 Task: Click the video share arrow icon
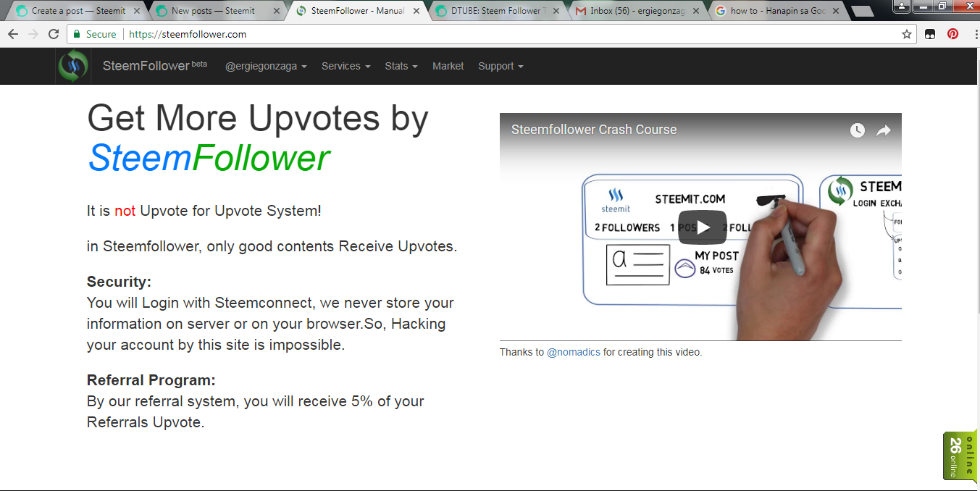point(884,130)
